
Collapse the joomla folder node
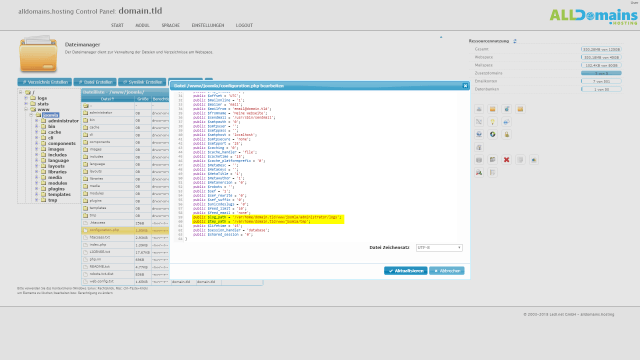point(31,115)
